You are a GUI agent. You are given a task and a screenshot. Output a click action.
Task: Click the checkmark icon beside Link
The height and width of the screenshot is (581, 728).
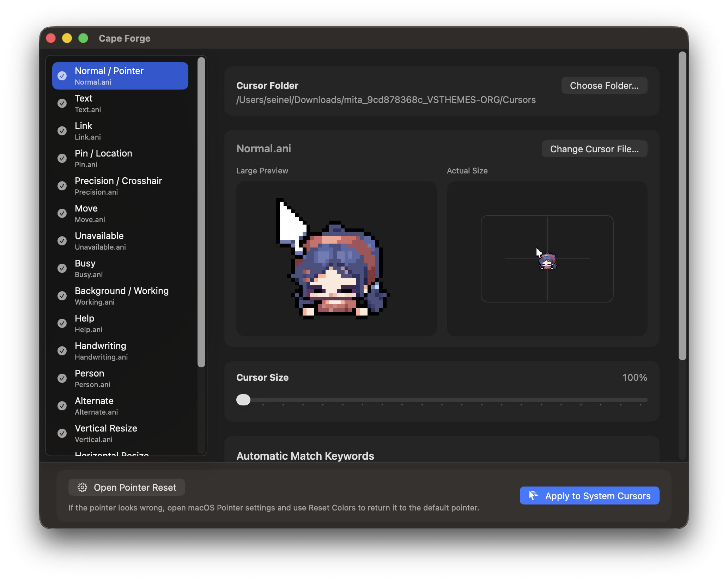pyautogui.click(x=62, y=131)
